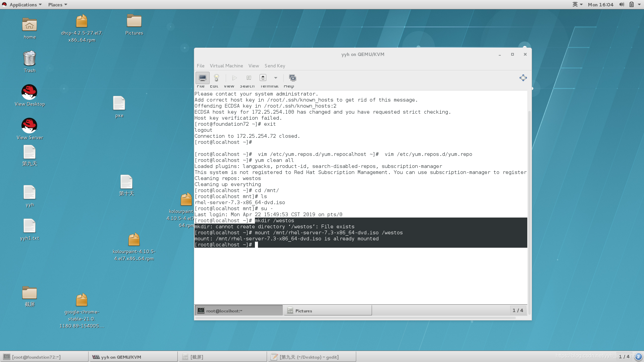644x362 pixels.
Task: Toggle fullscreen console icon
Action: (523, 78)
